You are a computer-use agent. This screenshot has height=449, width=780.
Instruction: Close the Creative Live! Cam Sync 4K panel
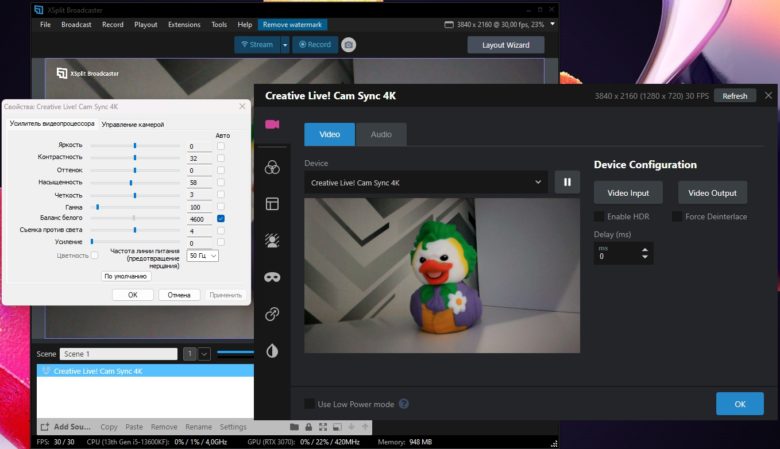(x=769, y=95)
